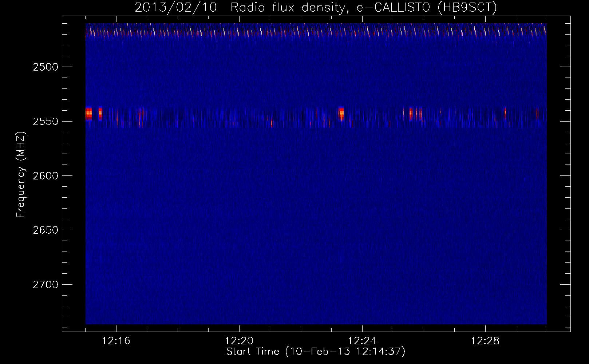Image resolution: width=589 pixels, height=364 pixels.
Task: Select the 2700 frequency axis label
Action: pyautogui.click(x=46, y=285)
